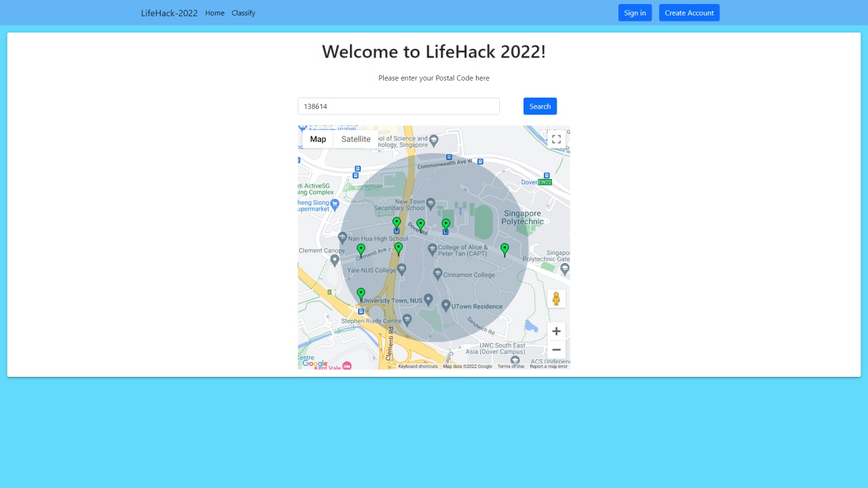Open Sheng Siong Supermarket shopping pin
The image size is (868, 488).
point(335,205)
